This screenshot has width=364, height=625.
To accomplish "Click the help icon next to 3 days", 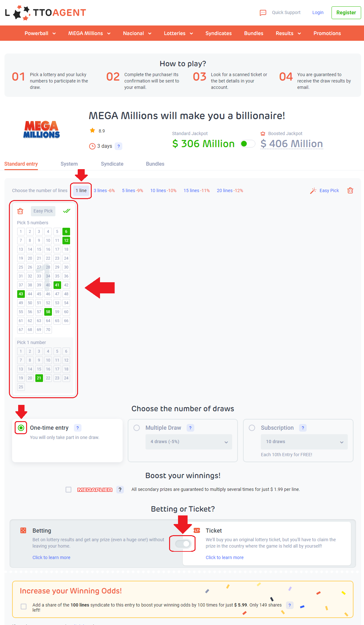I will point(118,146).
